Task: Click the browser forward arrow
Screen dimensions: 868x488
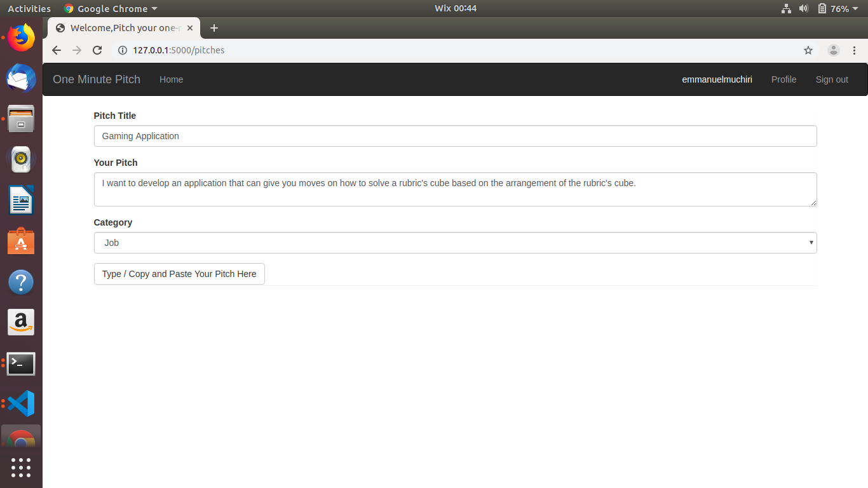Action: [77, 50]
